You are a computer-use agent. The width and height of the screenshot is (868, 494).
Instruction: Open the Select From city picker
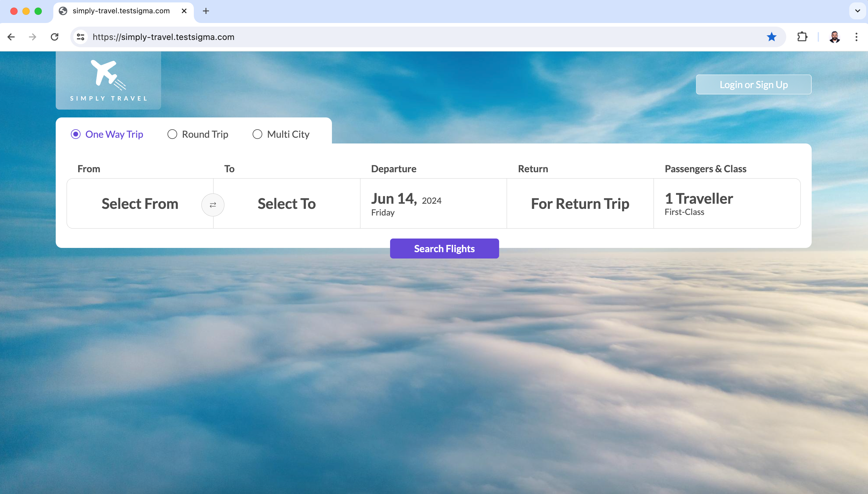(140, 204)
